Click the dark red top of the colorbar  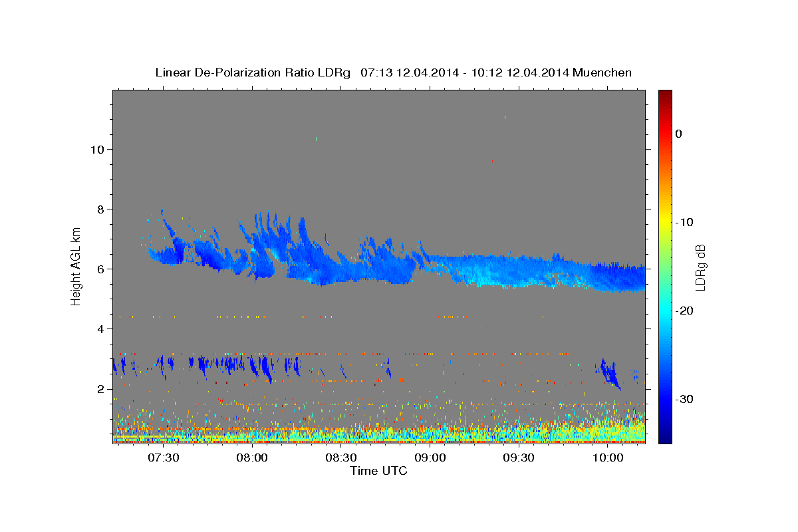tap(665, 96)
